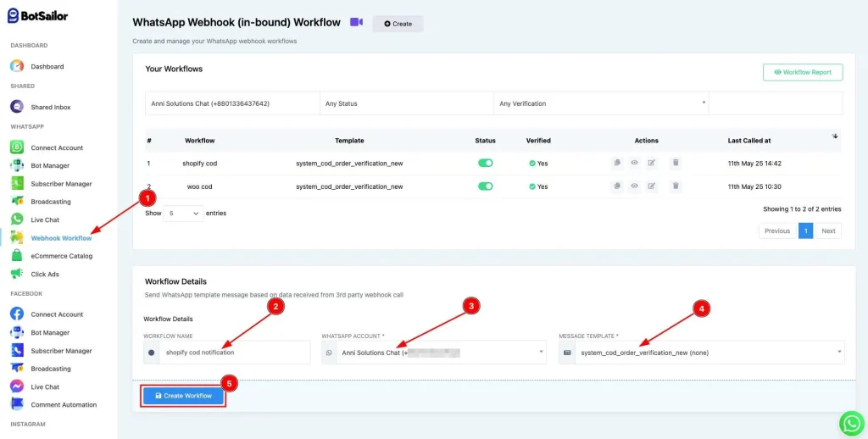Image resolution: width=868 pixels, height=439 pixels.
Task: Edit the woo cod workflow
Action: coord(652,186)
